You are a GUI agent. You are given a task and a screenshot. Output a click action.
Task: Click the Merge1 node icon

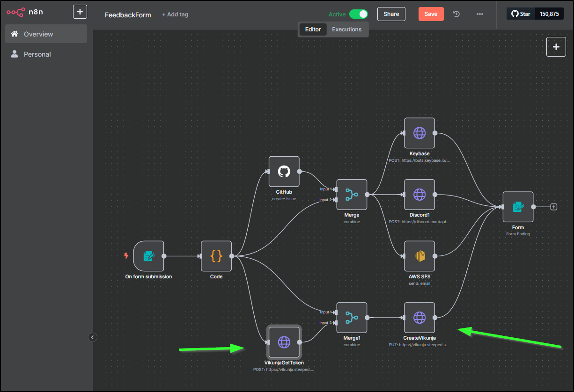tap(352, 318)
